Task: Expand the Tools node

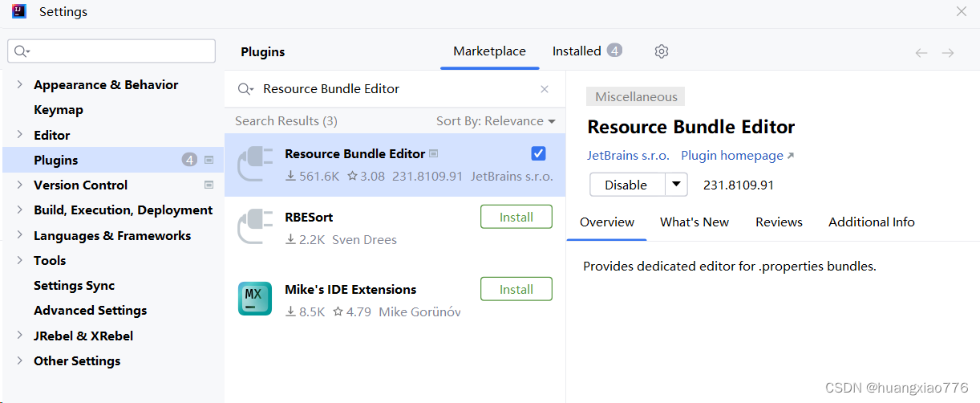Action: click(20, 260)
